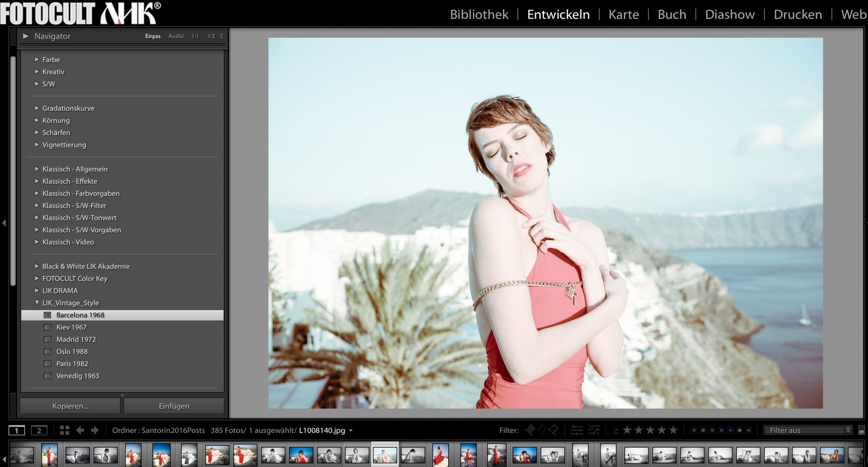868x467 pixels.
Task: Set filter to three star rating
Action: [650, 430]
